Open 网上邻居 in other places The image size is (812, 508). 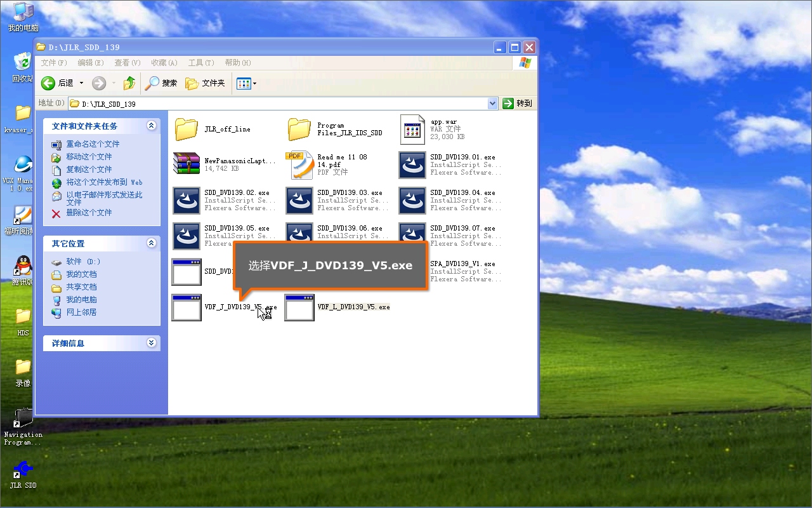pyautogui.click(x=81, y=312)
